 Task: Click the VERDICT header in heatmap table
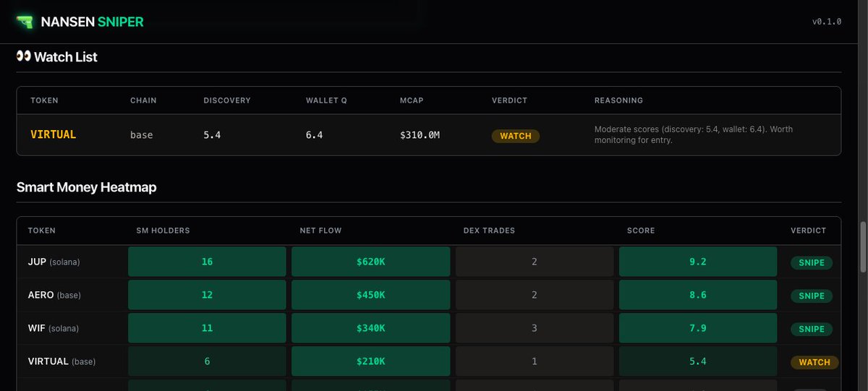809,231
